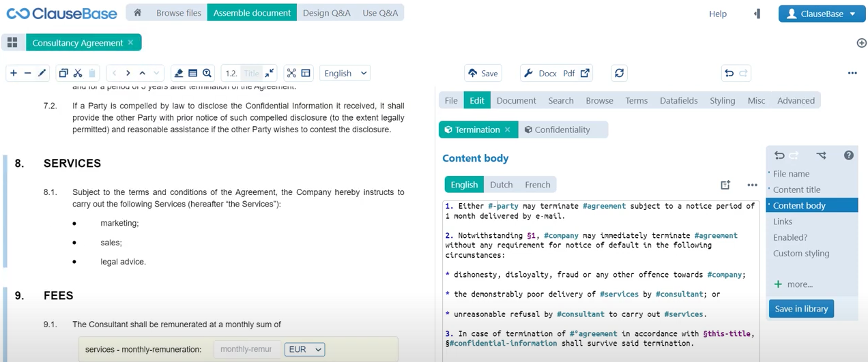Click the Save button
Viewport: 868px width, 362px height.
coord(482,73)
